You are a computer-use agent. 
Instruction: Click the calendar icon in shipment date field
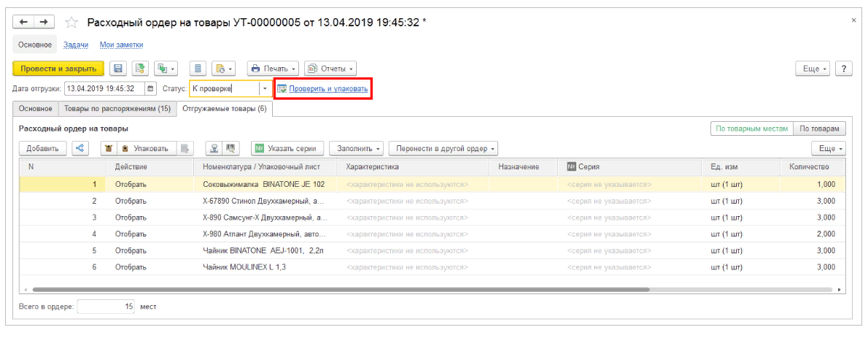pos(151,89)
